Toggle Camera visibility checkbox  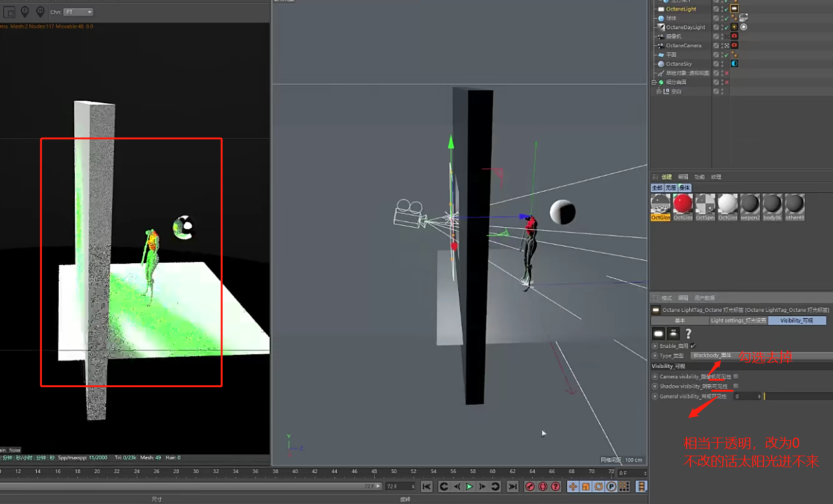(x=736, y=376)
